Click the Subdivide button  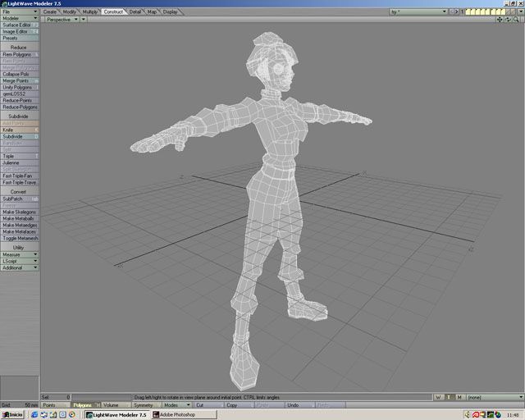pos(20,137)
